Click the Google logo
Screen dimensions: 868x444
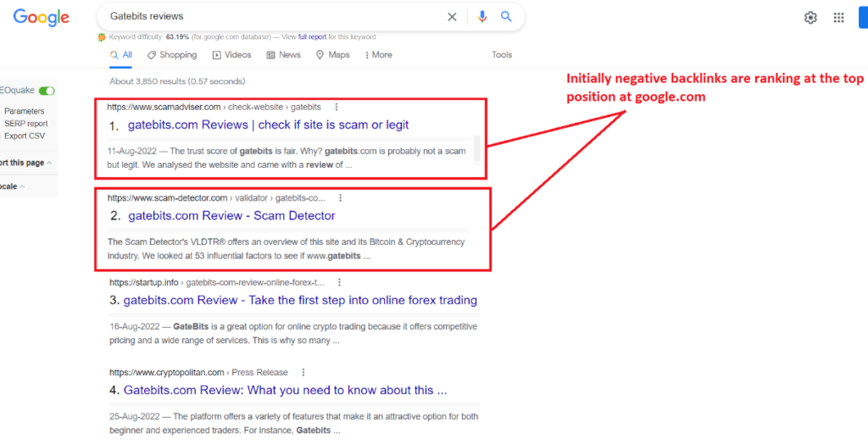pyautogui.click(x=42, y=17)
